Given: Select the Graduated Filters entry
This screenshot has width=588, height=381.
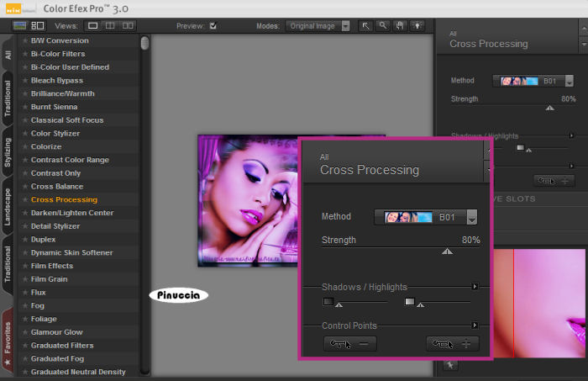Looking at the screenshot, I should tap(62, 346).
